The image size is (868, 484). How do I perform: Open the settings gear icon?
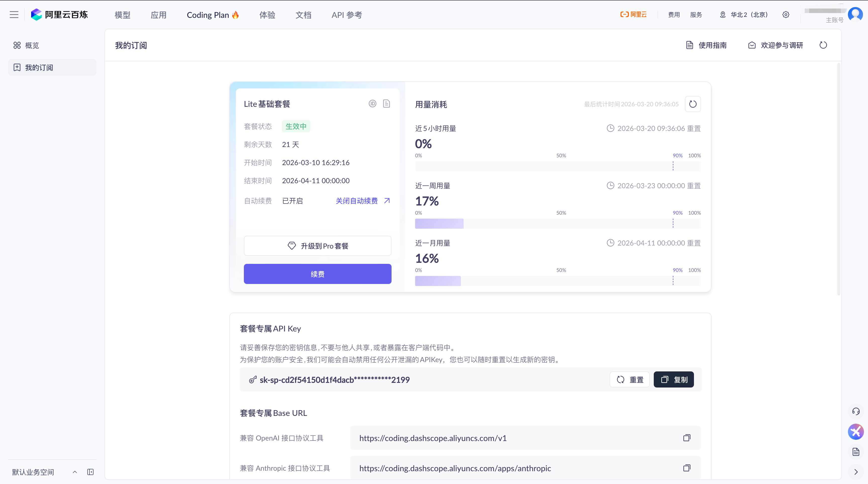(785, 15)
